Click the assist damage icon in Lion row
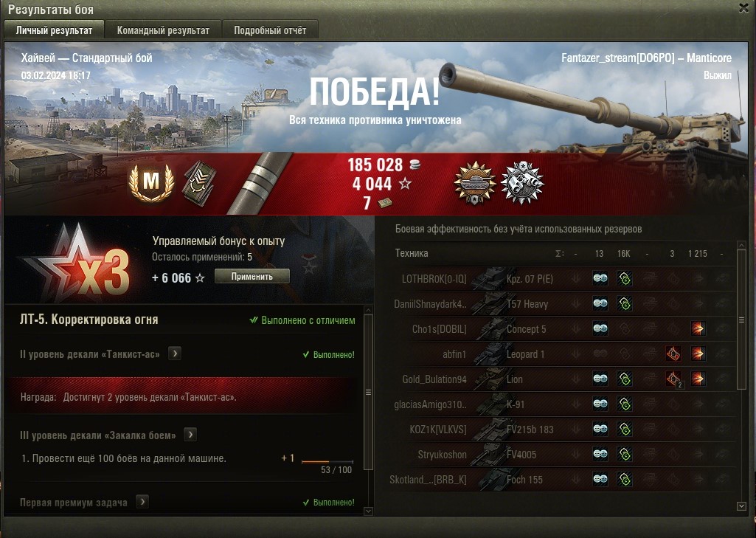The height and width of the screenshot is (538, 756). [x=625, y=379]
